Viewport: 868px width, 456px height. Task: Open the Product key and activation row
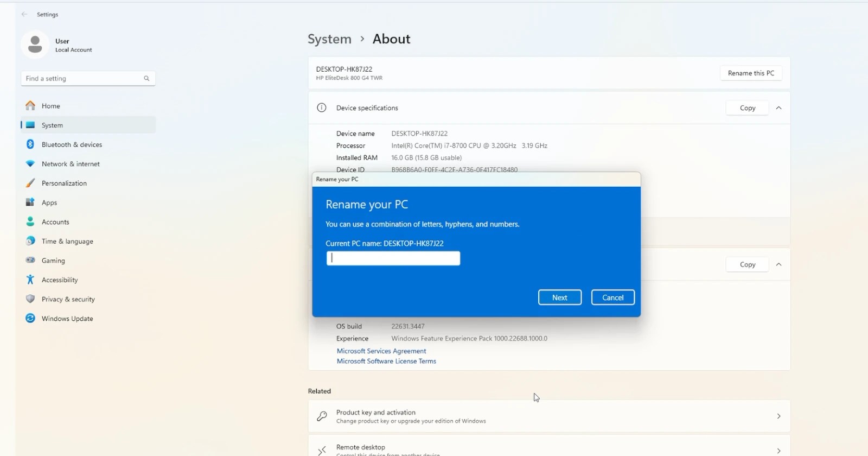click(549, 416)
